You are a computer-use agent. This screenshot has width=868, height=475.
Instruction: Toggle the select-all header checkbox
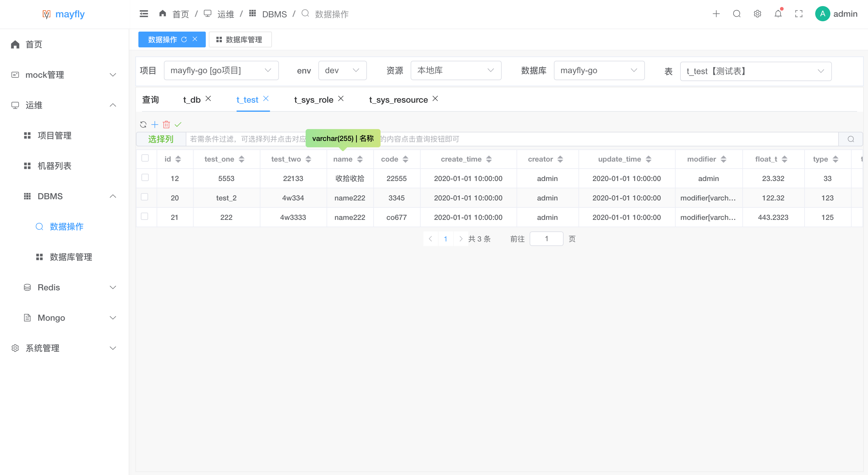[145, 158]
